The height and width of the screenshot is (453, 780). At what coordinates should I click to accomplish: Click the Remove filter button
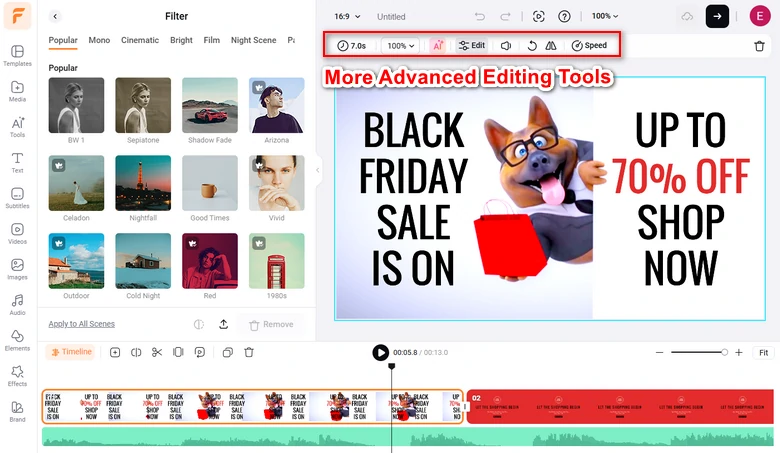(x=271, y=325)
